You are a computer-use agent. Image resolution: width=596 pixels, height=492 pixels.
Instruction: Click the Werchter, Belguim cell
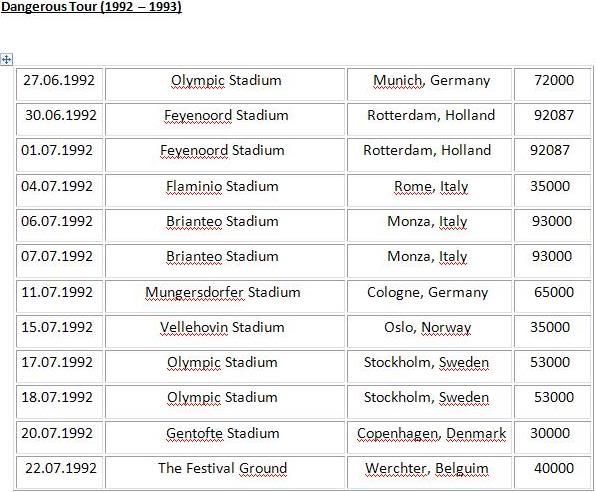(x=430, y=472)
